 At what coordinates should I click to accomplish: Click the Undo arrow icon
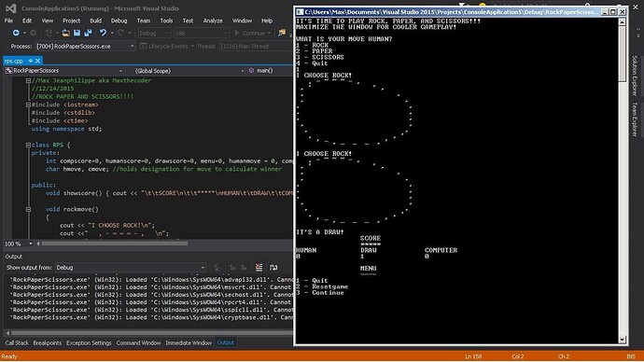[x=103, y=33]
